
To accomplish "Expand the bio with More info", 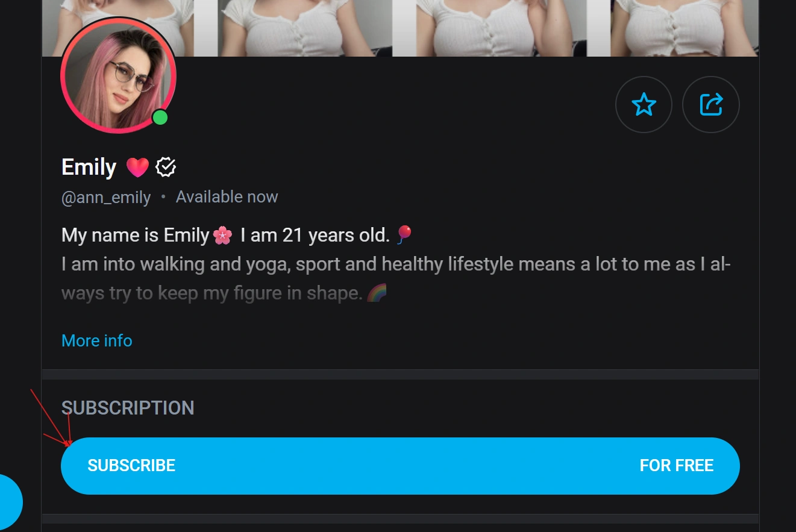I will [x=96, y=340].
